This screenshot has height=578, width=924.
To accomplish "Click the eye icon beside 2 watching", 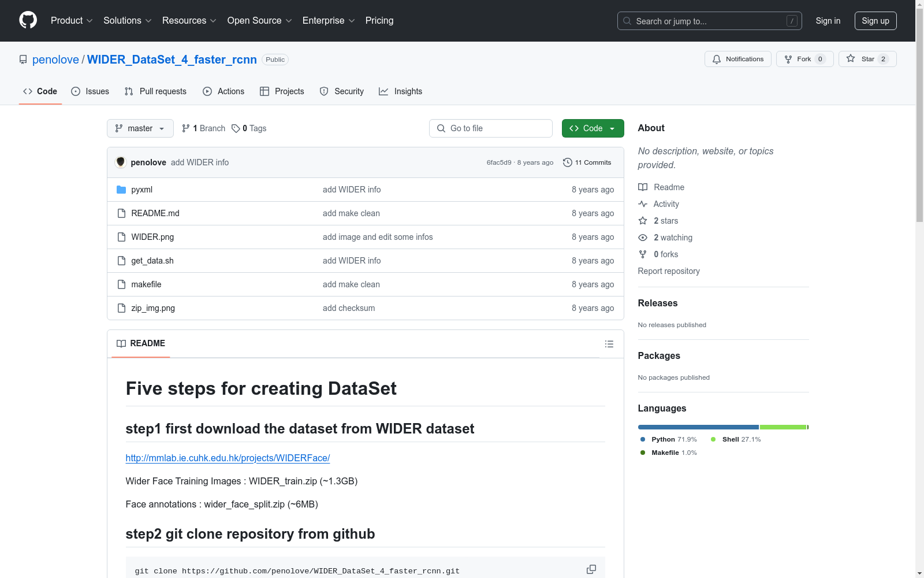I will [643, 238].
